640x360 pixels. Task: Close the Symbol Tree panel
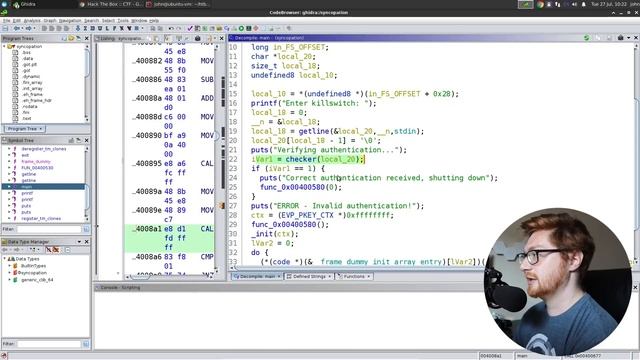[x=87, y=140]
